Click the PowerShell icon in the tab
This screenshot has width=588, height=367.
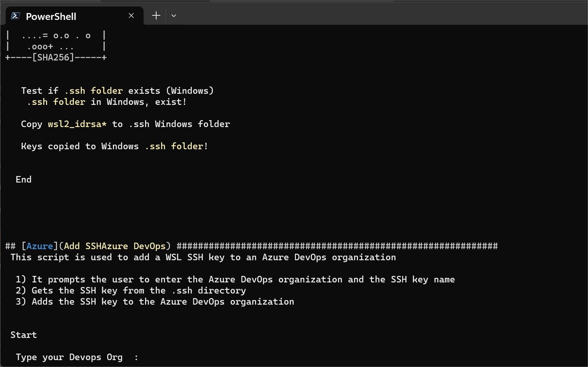[16, 16]
